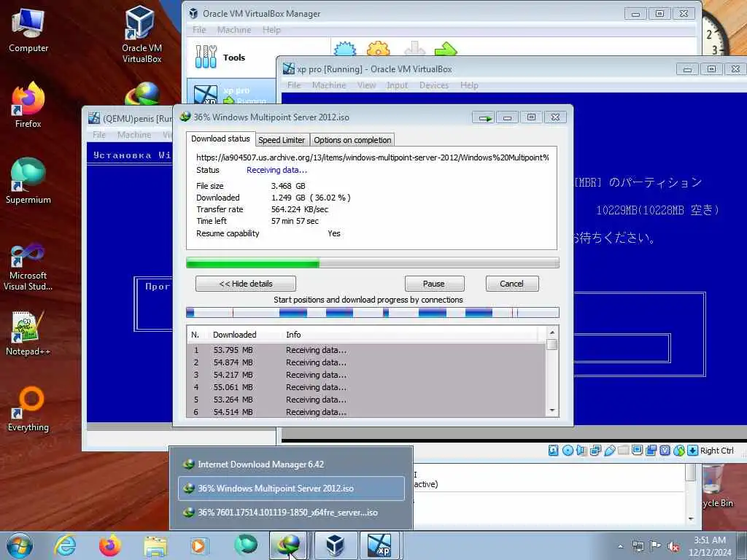
Task: Open the Supermium desktop shortcut
Action: click(x=28, y=181)
